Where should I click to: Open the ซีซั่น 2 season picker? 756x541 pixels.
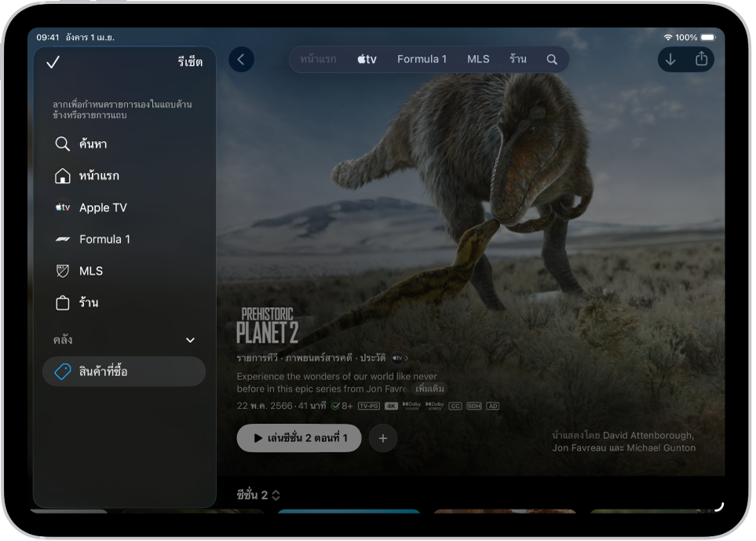click(258, 495)
